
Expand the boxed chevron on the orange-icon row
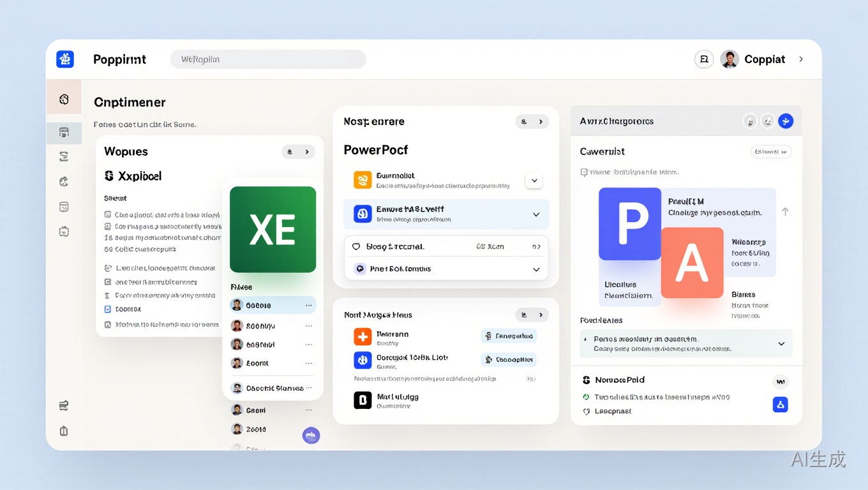[x=534, y=181]
